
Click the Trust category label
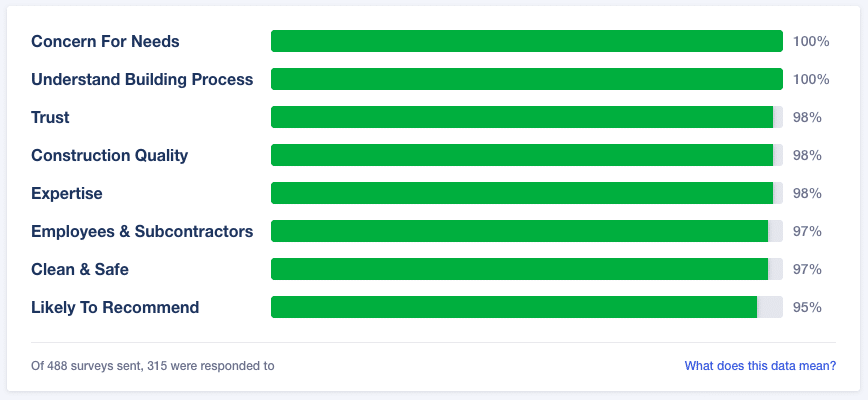(50, 117)
